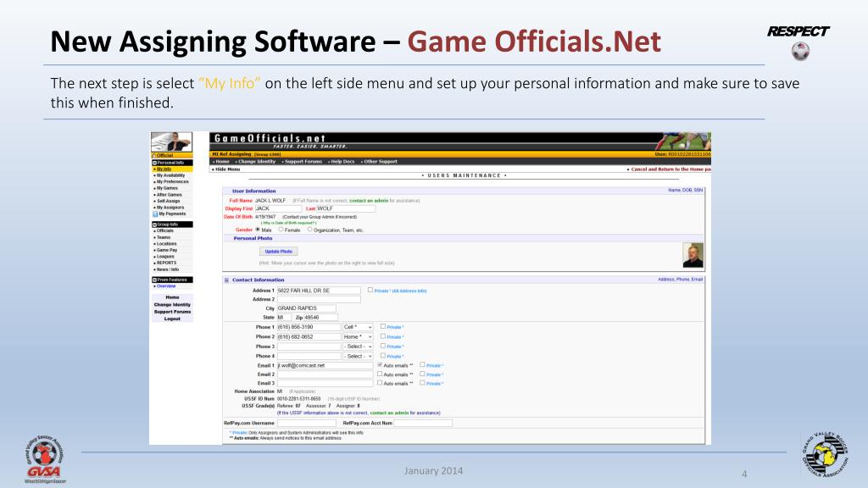Check Private box for Address 1
The image size is (868, 488).
coord(370,290)
